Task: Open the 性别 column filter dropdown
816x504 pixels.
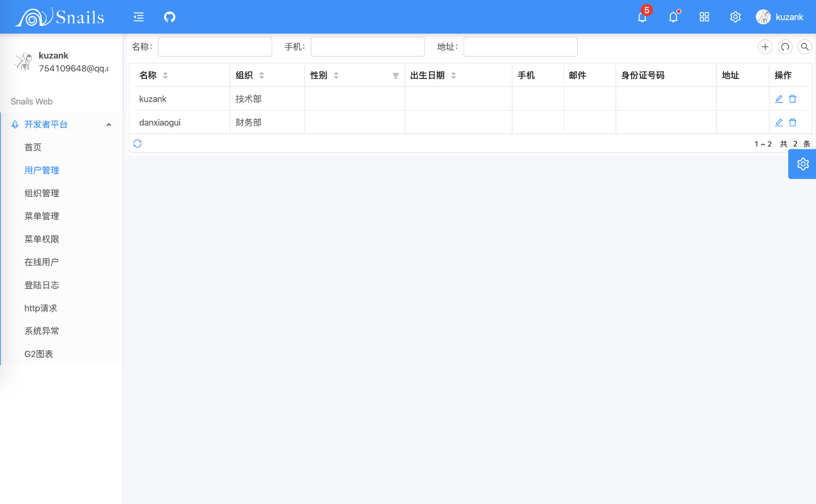Action: (x=395, y=76)
